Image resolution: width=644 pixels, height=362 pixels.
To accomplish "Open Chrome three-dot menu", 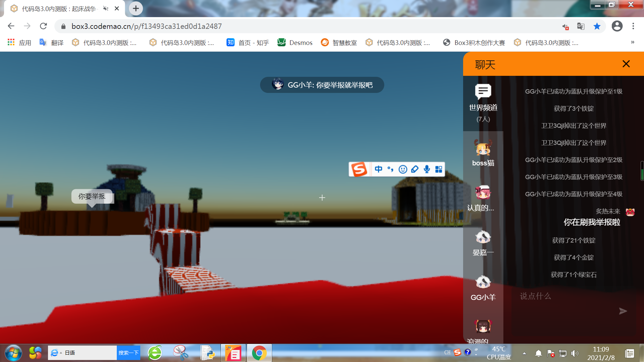I will (633, 26).
